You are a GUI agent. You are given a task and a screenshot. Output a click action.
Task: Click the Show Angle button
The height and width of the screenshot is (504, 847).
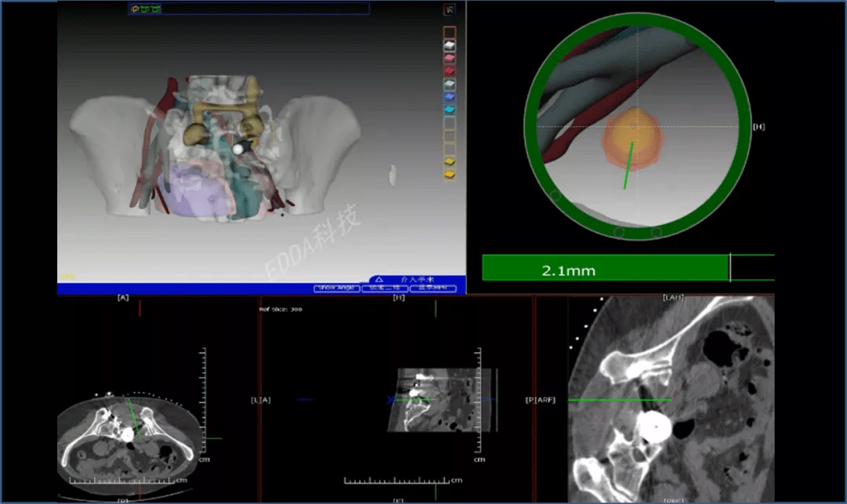click(x=336, y=288)
